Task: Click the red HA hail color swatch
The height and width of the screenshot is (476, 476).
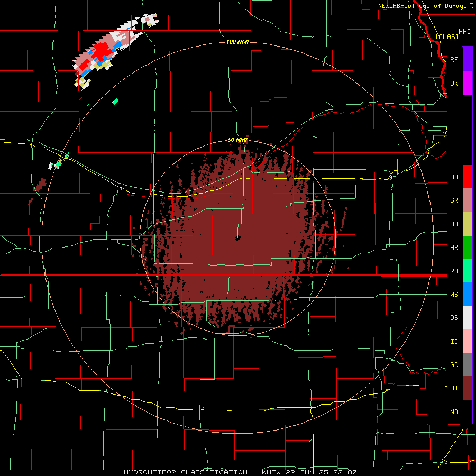Action: tap(467, 177)
